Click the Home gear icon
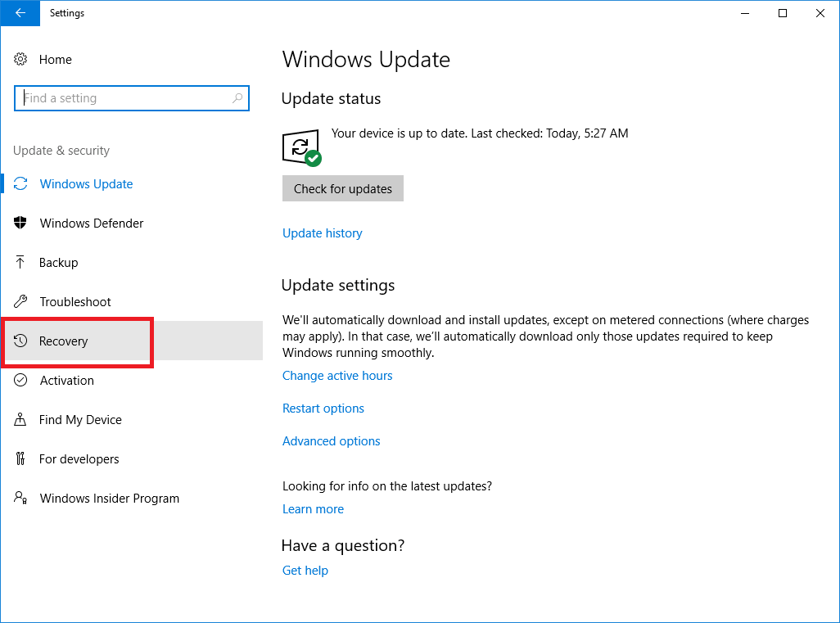Screen dimensions: 840x623 [21, 60]
